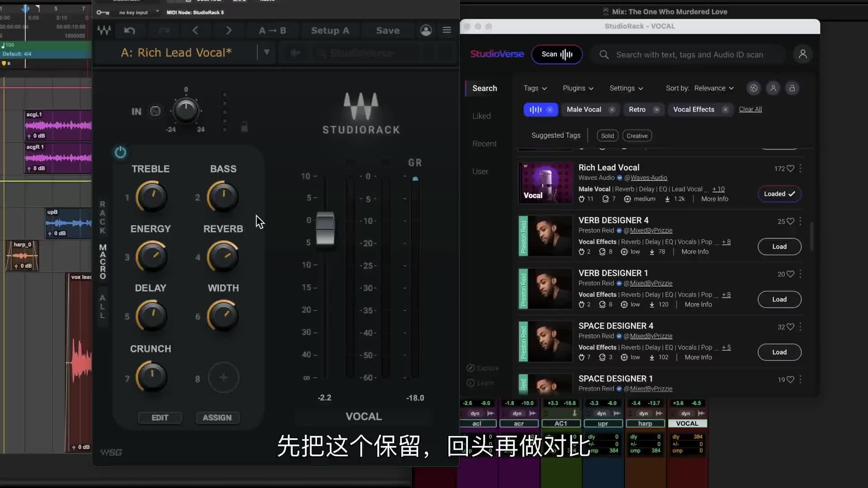868x488 pixels.
Task: Open the Sort by Relevance dropdown
Action: coord(714,88)
